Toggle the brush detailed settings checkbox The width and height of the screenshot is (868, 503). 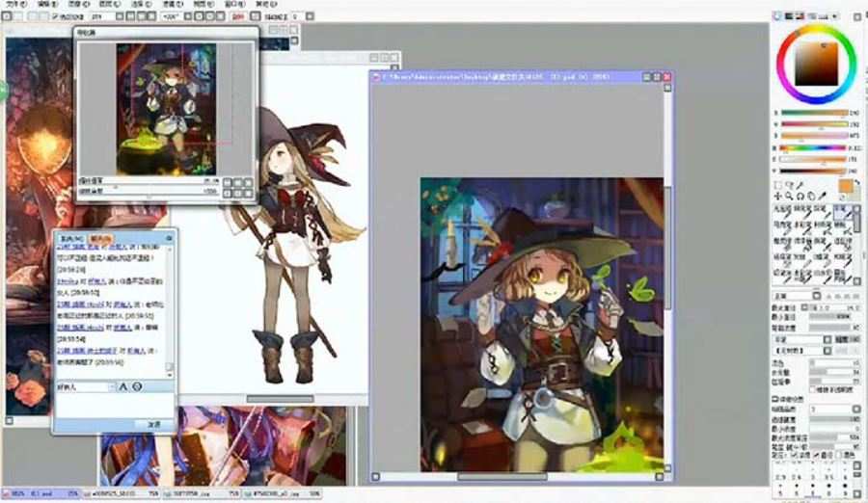click(774, 398)
